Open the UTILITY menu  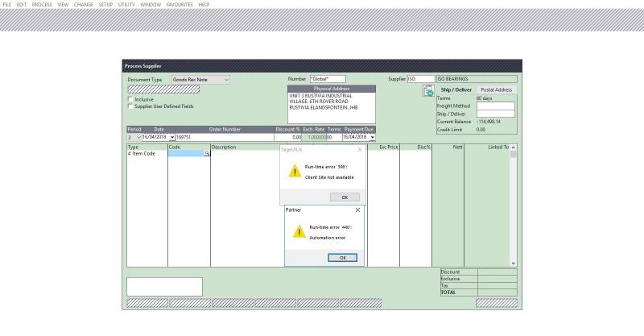pyautogui.click(x=127, y=4)
